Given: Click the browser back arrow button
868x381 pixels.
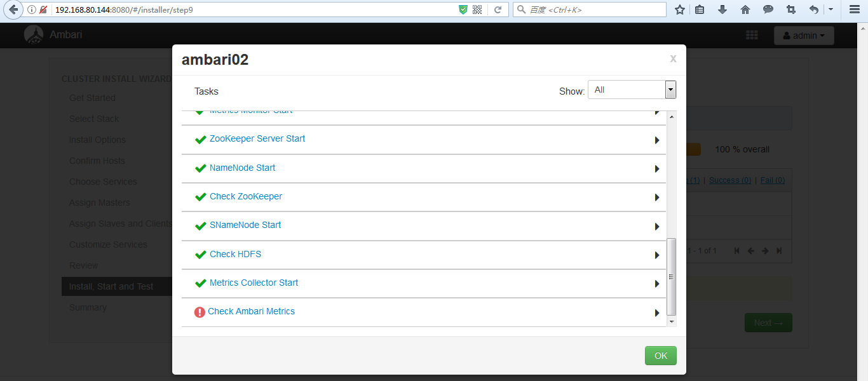Looking at the screenshot, I should click(12, 10).
